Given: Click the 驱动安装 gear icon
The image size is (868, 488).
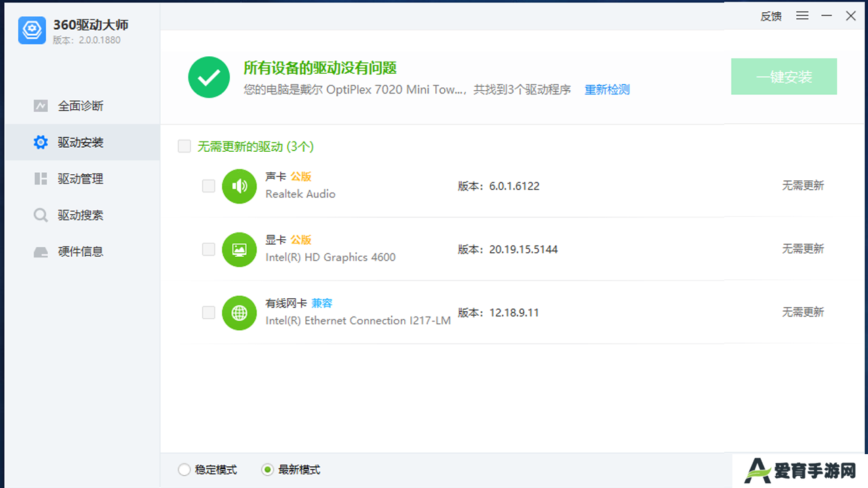Looking at the screenshot, I should click(41, 142).
